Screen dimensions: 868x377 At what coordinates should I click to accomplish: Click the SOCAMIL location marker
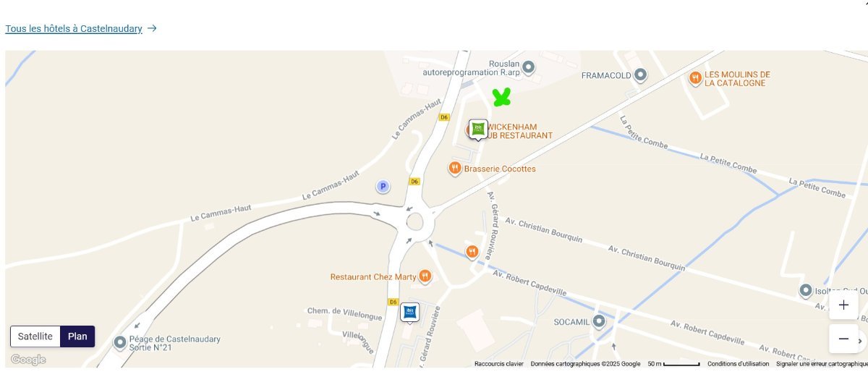pos(598,321)
